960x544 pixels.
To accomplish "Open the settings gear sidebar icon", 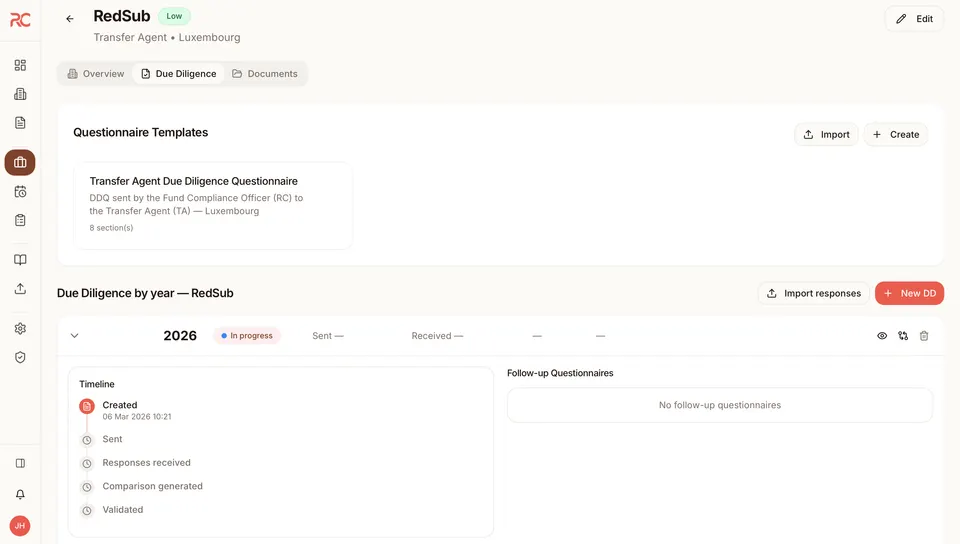I will [20, 329].
